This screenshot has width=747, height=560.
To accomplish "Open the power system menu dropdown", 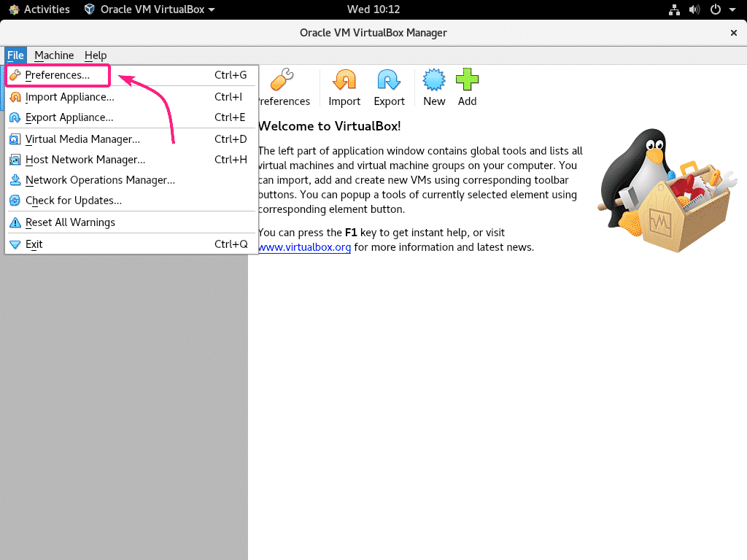I will 719,9.
